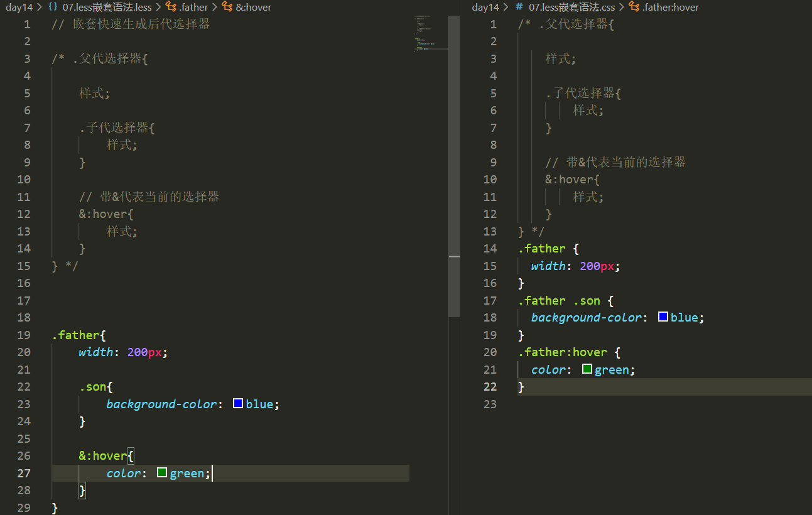
Task: Click '// 带&代表当前的选择器' comment in less file
Action: [x=149, y=197]
